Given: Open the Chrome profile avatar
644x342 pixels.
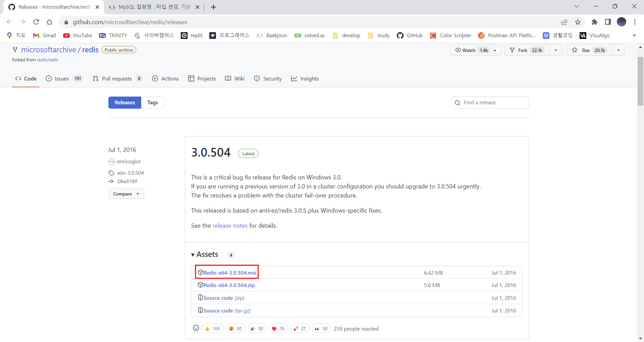Looking at the screenshot, I should click(622, 22).
